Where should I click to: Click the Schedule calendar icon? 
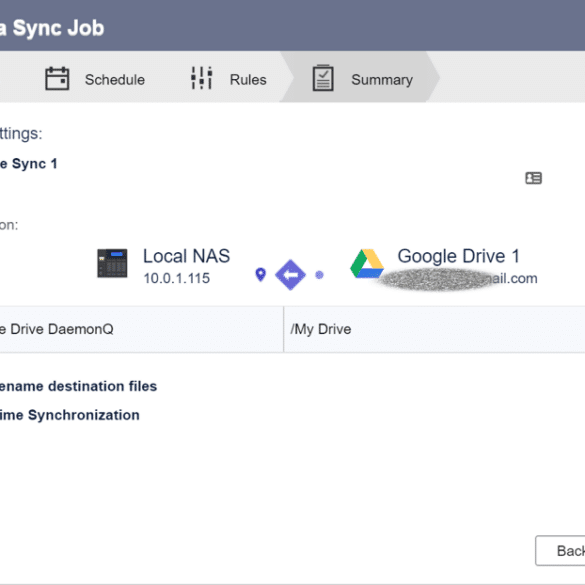click(x=57, y=78)
